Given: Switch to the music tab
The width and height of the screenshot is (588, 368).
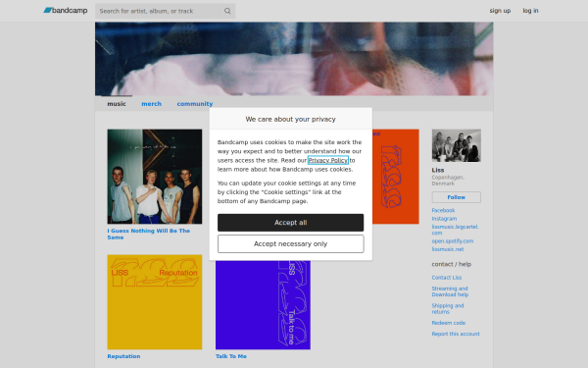Looking at the screenshot, I should 117,104.
